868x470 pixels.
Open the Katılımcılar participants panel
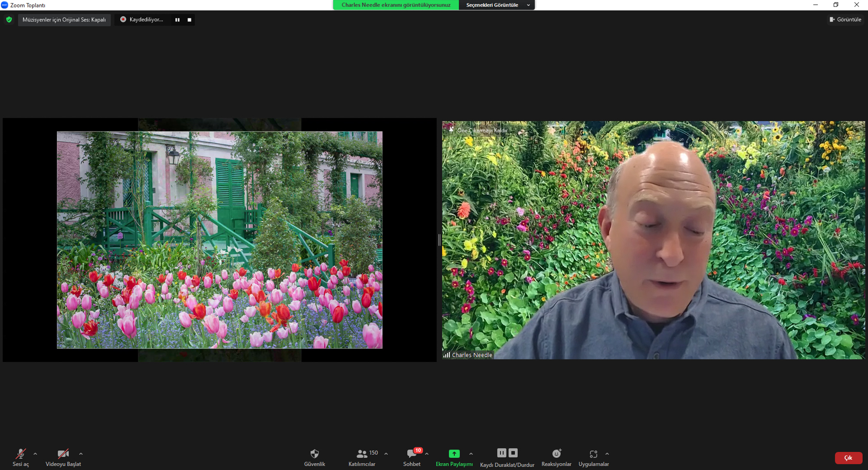tap(362, 457)
